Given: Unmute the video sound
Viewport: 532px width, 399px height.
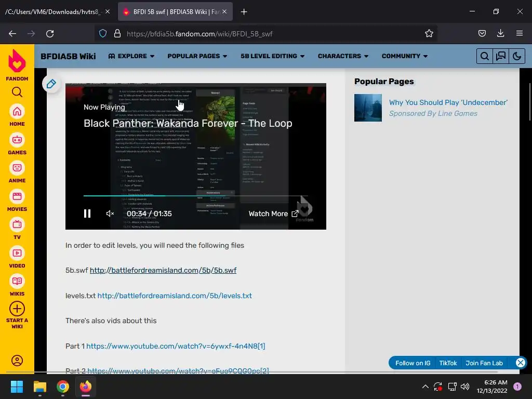Looking at the screenshot, I should point(110,214).
